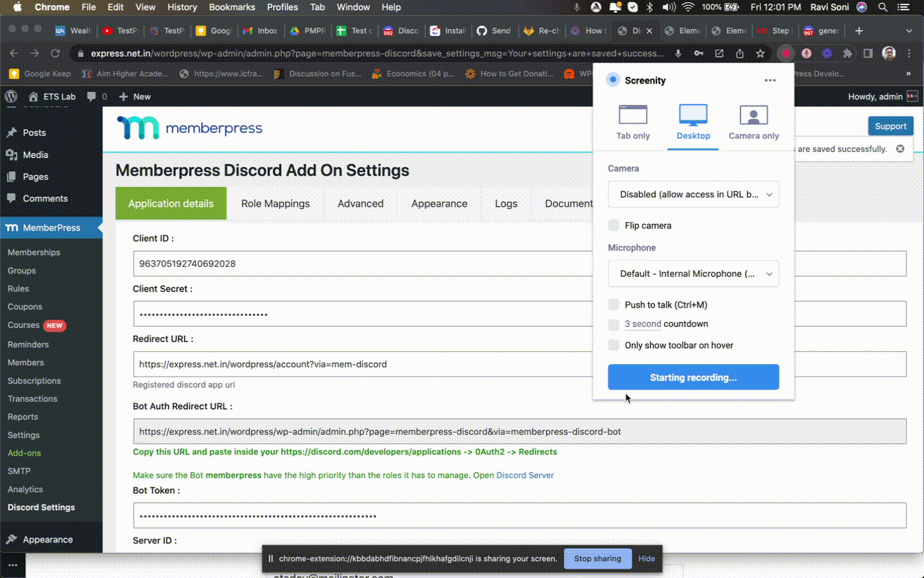
Task: Open macOS Spotlight search
Action: coord(883,7)
